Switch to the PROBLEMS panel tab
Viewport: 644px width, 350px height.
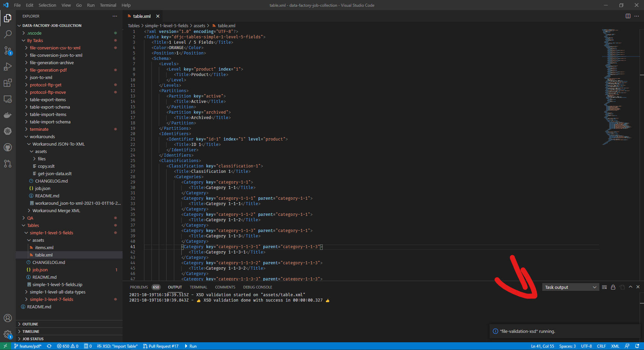coord(139,287)
